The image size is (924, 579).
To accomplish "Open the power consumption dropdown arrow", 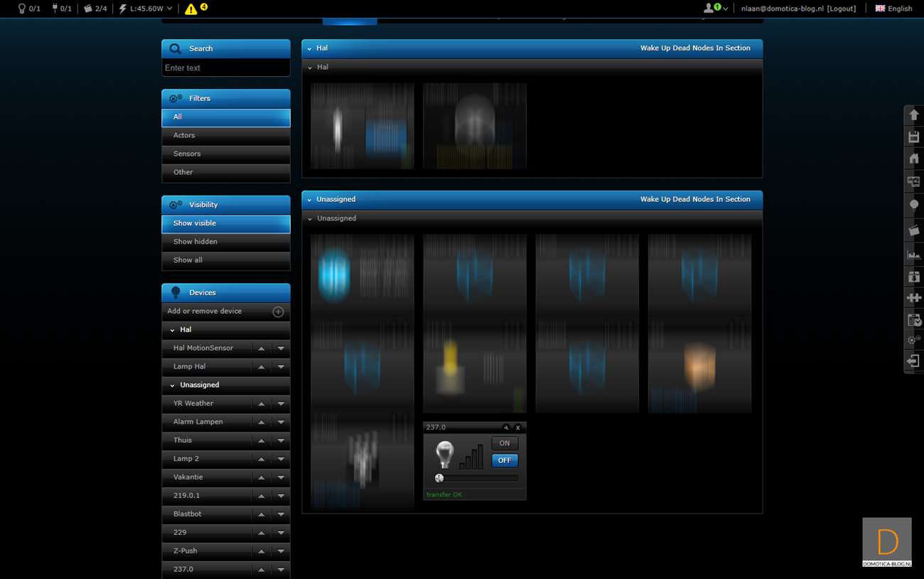I will tap(169, 9).
